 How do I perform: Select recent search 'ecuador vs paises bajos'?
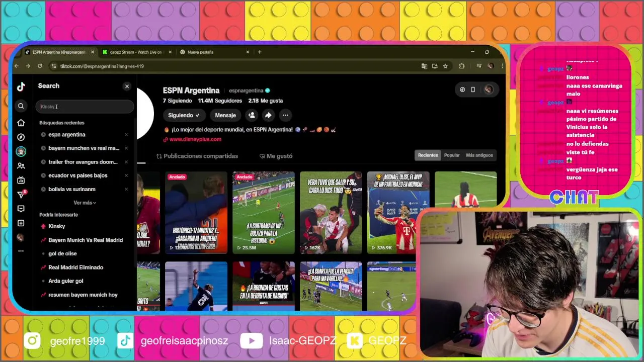click(x=77, y=175)
